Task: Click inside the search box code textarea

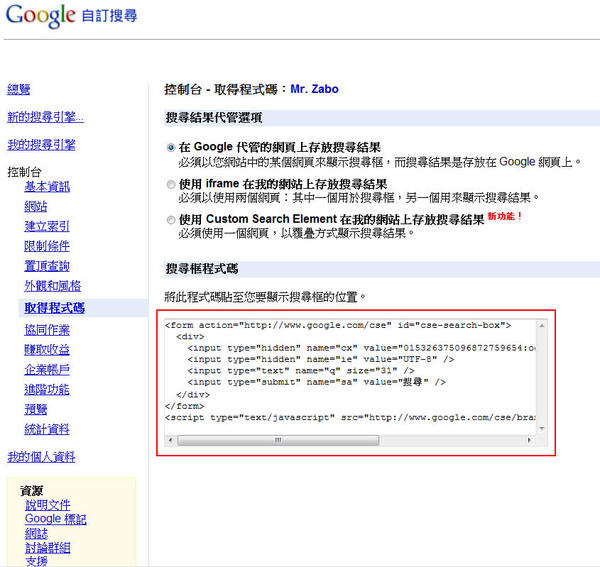Action: [350, 377]
